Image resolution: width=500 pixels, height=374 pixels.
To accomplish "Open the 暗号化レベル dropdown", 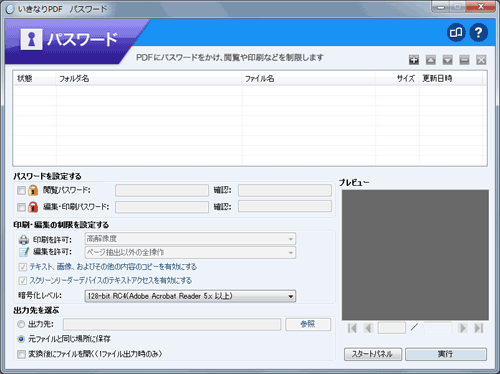I will (x=190, y=296).
